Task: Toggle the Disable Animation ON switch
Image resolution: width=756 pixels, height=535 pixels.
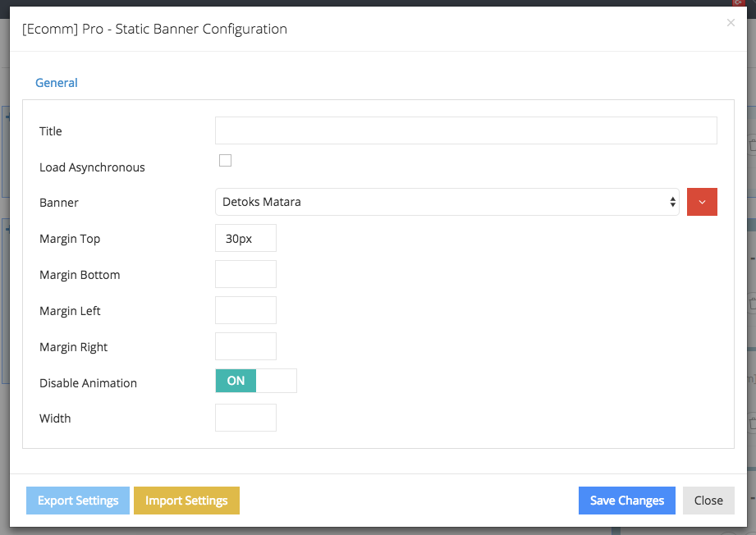Action: [256, 381]
